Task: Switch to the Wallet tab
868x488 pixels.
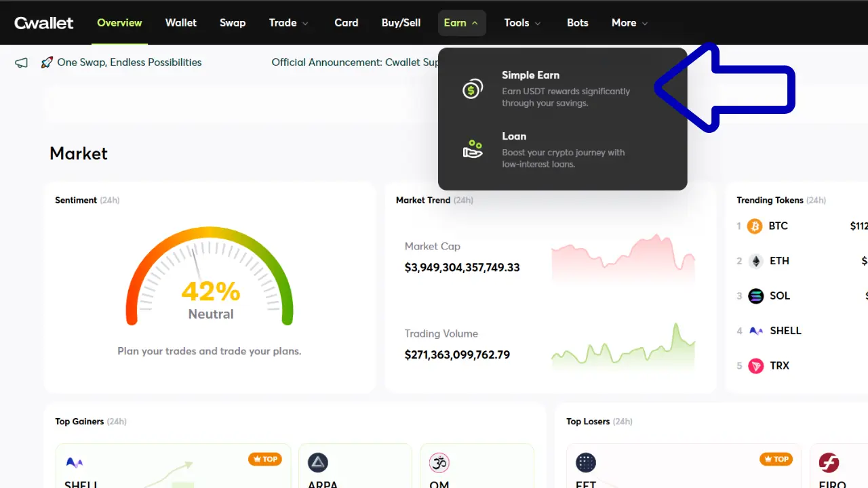Action: (x=181, y=23)
